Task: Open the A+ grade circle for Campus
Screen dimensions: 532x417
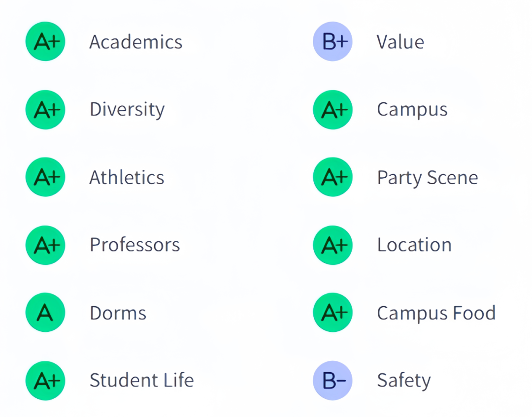Action: point(332,109)
